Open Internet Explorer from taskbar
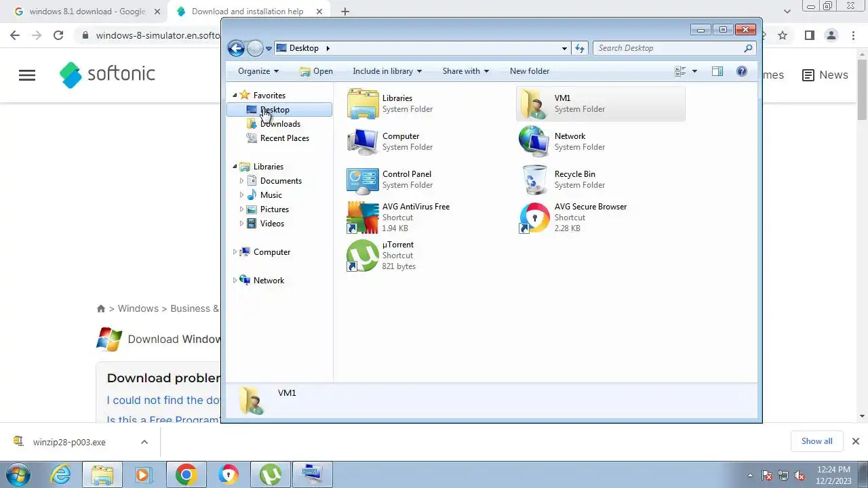868x488 pixels. click(61, 474)
